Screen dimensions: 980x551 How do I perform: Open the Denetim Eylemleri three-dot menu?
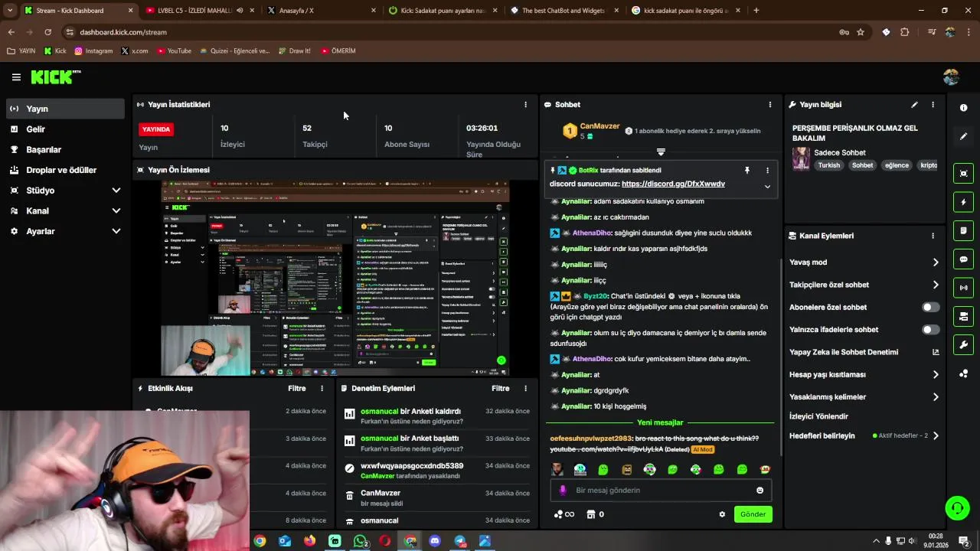click(525, 389)
